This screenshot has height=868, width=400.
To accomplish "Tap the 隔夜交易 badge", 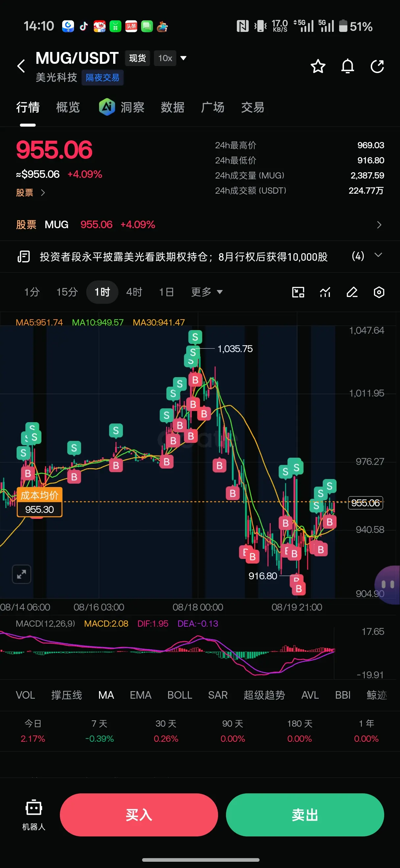I will (102, 78).
